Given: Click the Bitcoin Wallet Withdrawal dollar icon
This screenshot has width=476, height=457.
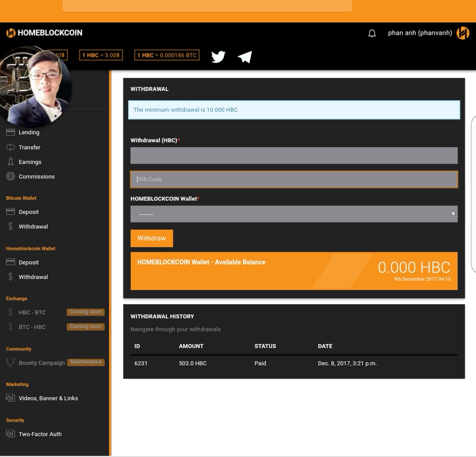Looking at the screenshot, I should [10, 226].
